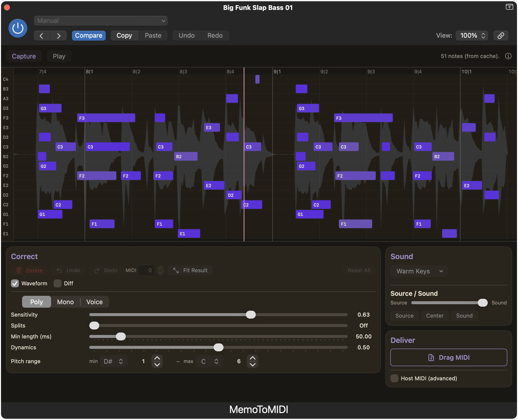Click the max pitch octave value 6
The image size is (518, 420).
click(x=239, y=361)
